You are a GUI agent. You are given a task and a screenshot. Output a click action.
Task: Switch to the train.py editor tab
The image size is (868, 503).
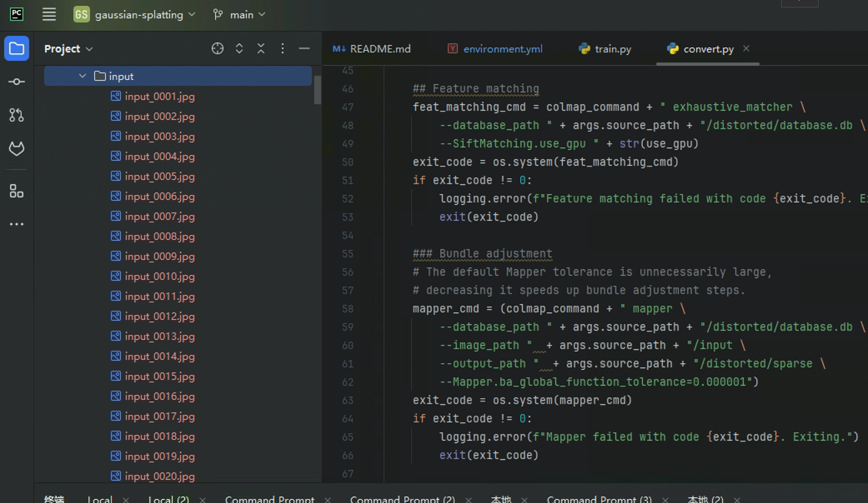point(605,49)
